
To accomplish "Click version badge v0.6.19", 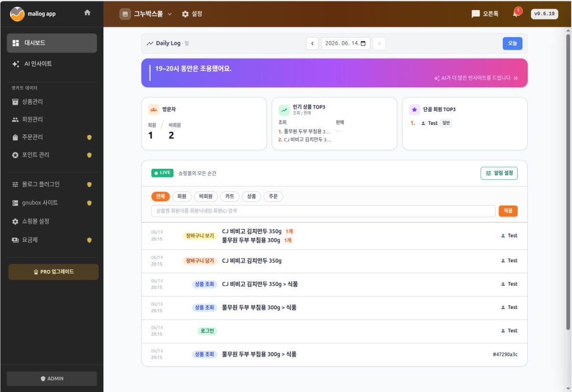I will 544,14.
